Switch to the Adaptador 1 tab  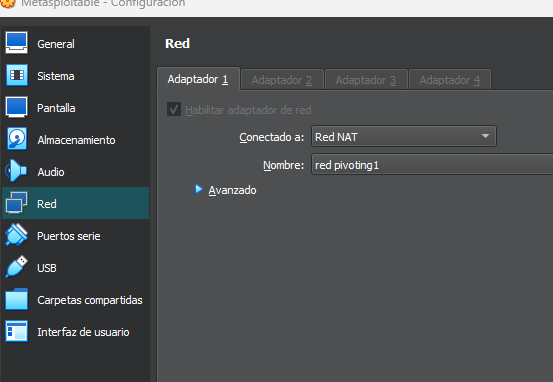pos(198,79)
